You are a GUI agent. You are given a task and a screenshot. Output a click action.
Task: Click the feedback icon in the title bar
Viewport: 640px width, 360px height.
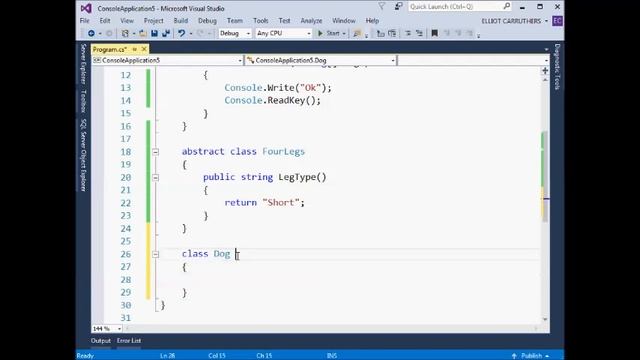point(398,7)
